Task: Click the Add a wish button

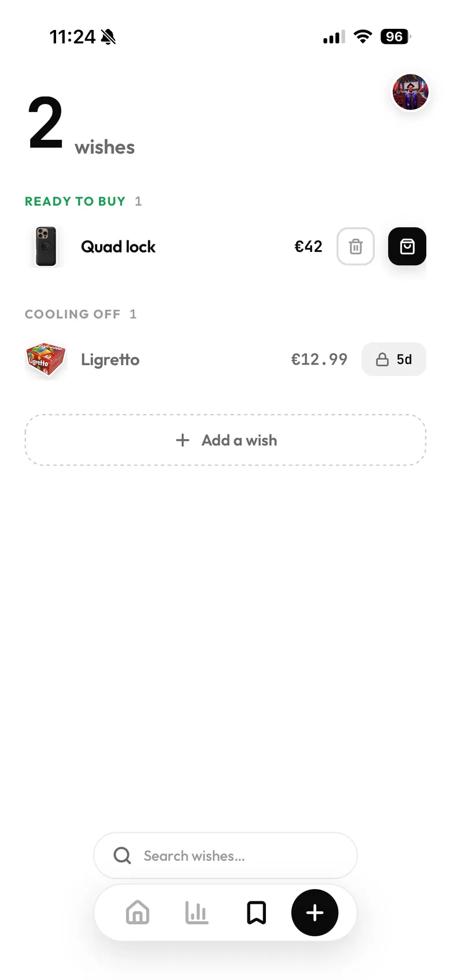Action: [226, 440]
